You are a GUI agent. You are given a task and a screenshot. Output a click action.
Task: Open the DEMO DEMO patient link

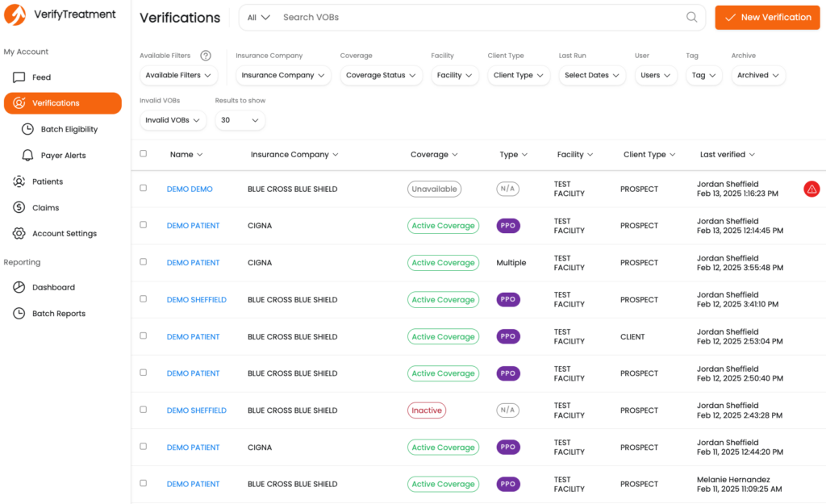(x=190, y=189)
